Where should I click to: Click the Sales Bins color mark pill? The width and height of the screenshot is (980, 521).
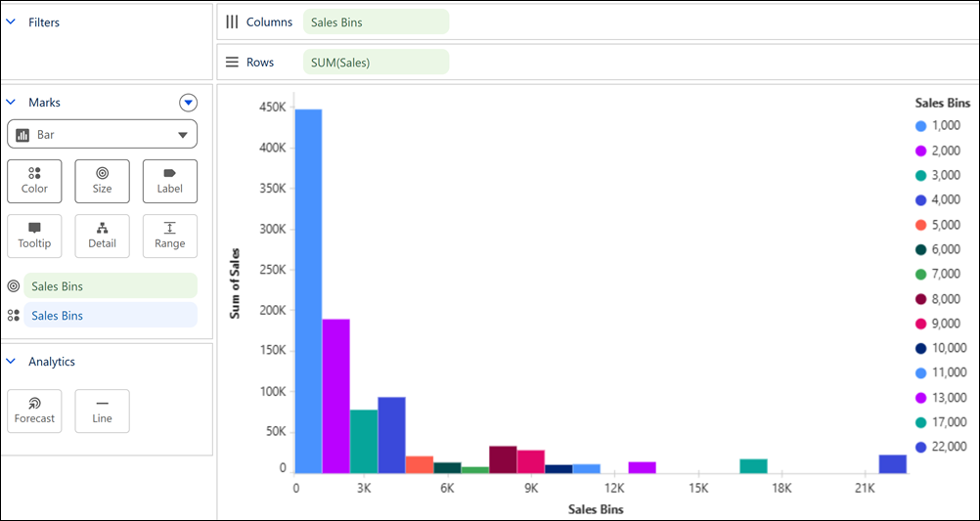click(x=111, y=316)
